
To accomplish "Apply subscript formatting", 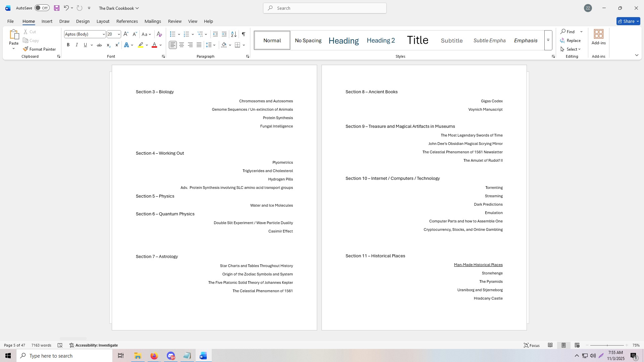I will (x=108, y=45).
